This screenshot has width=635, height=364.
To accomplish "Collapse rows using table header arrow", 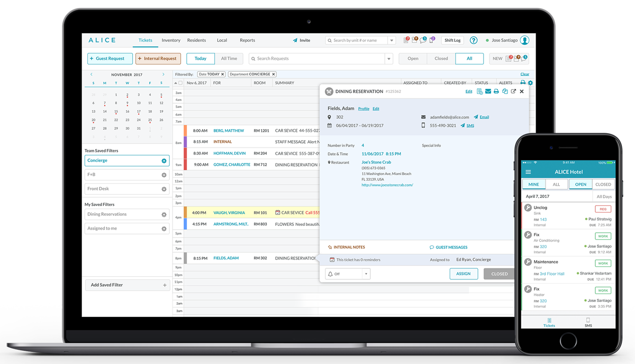I will click(176, 83).
